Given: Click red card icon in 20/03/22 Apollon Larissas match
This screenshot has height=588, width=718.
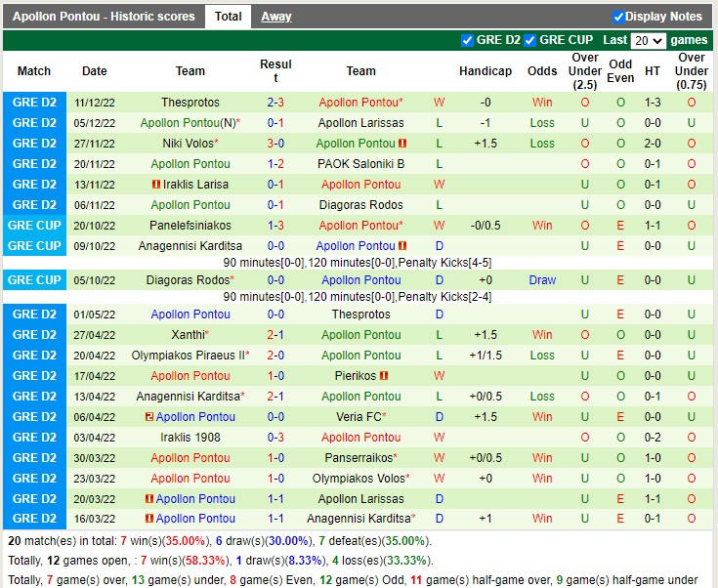Looking at the screenshot, I should point(148,499).
